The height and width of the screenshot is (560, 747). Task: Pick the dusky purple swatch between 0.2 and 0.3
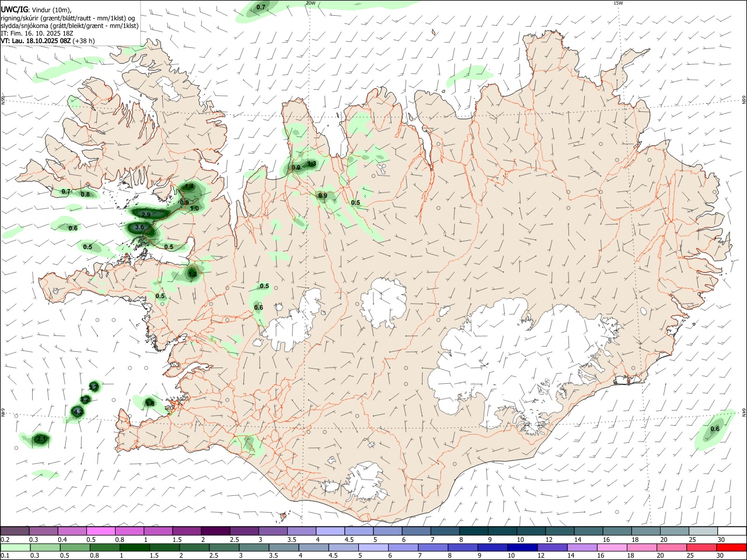[15, 531]
